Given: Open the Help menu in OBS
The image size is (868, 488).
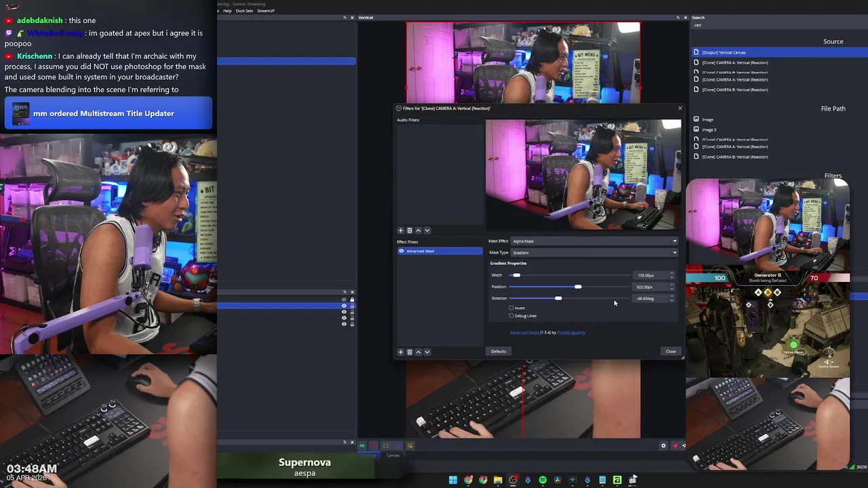Looking at the screenshot, I should (227, 11).
